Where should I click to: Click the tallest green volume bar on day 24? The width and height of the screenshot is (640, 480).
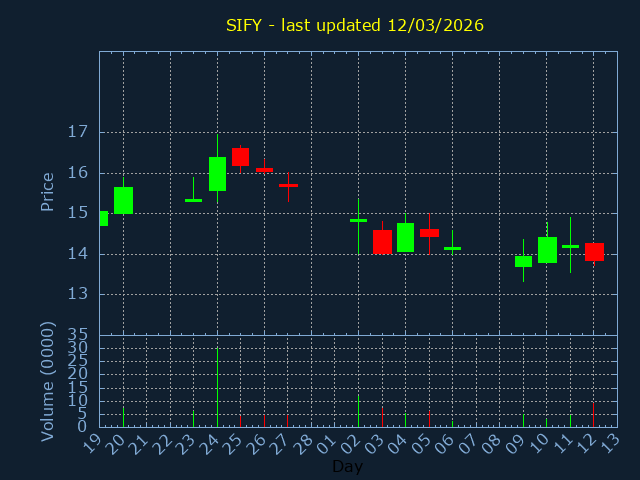coord(218,387)
